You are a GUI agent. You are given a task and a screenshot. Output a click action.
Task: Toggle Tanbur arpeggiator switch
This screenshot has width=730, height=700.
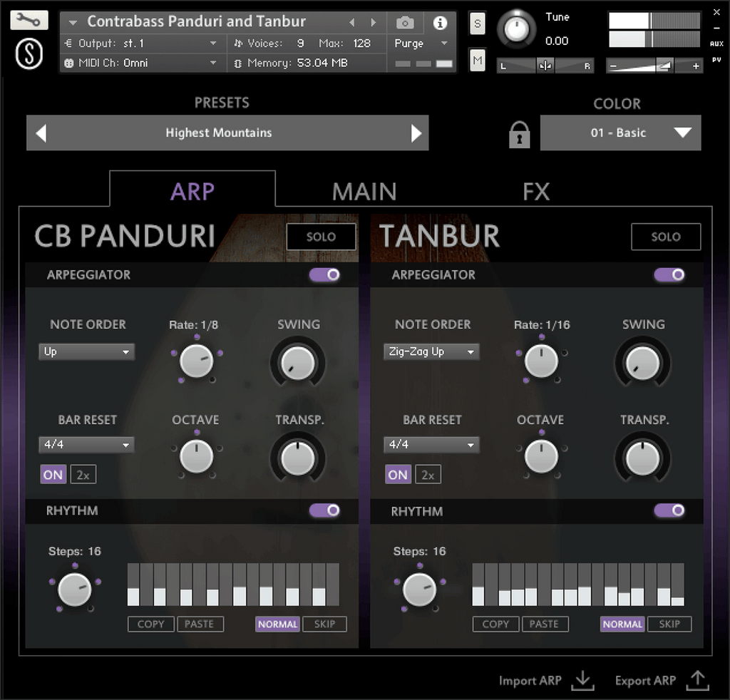[669, 274]
